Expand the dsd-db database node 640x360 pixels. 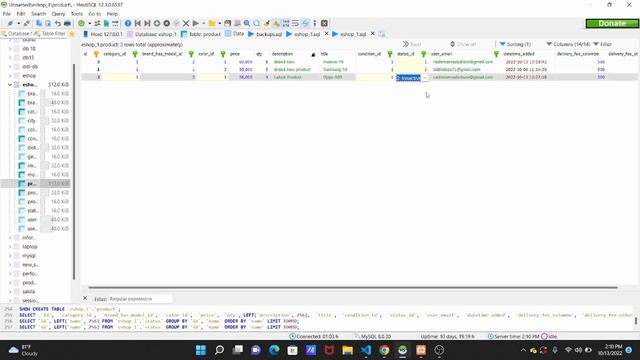coord(10,67)
